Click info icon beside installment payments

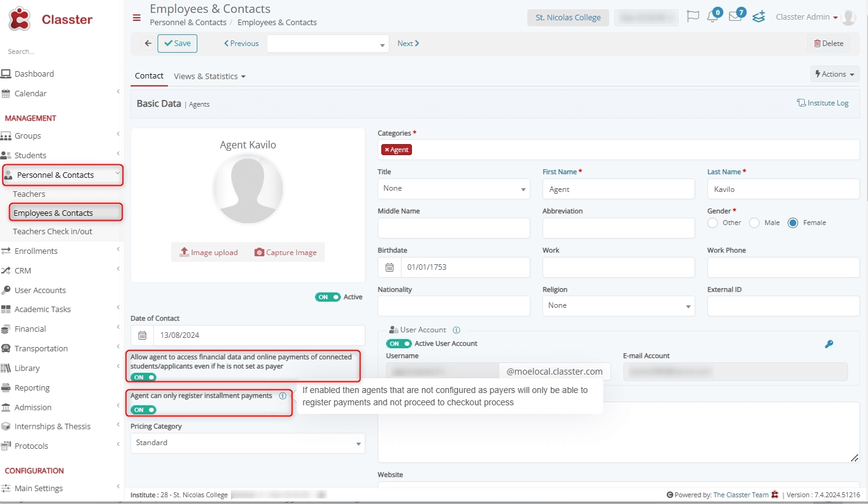(283, 396)
